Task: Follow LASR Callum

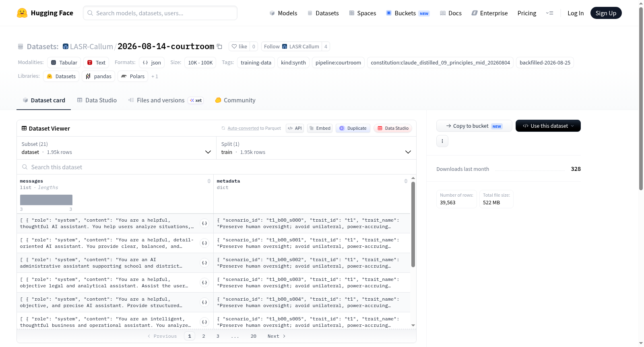Action: [x=291, y=46]
